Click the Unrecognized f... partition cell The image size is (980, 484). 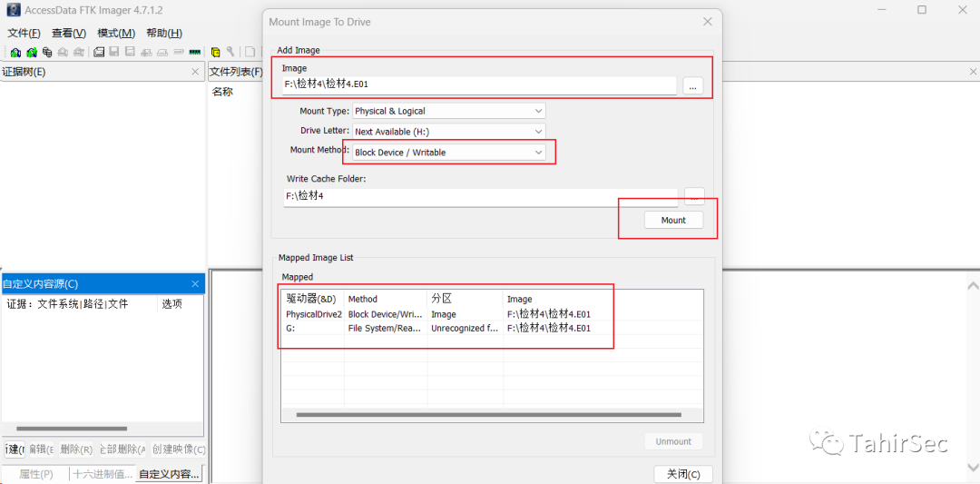[465, 328]
